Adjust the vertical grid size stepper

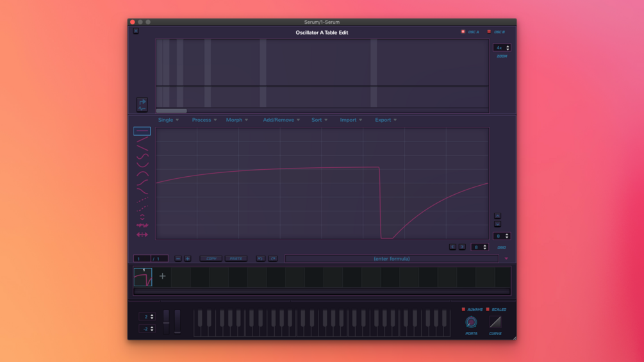[x=501, y=236]
